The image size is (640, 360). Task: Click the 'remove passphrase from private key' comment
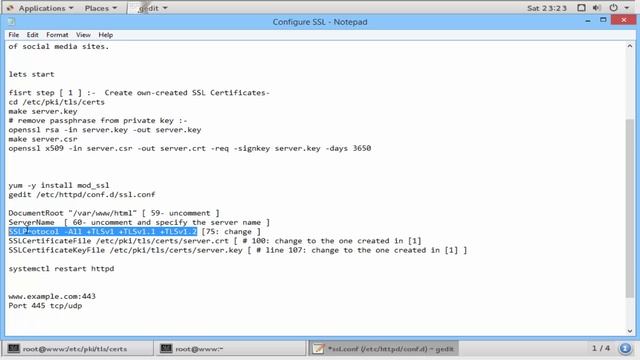98,120
